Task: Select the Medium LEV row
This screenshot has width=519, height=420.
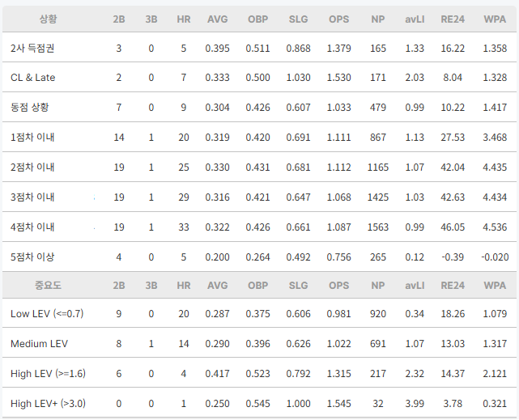Action: (259, 343)
